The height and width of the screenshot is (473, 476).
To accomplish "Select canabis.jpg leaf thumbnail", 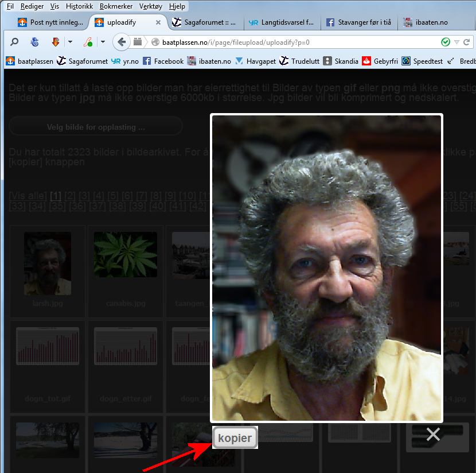I will coord(126,254).
